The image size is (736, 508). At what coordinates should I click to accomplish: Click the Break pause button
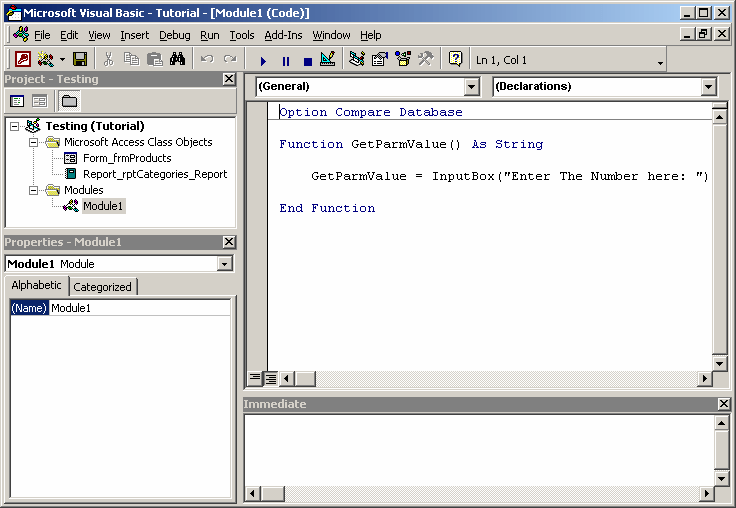point(285,61)
